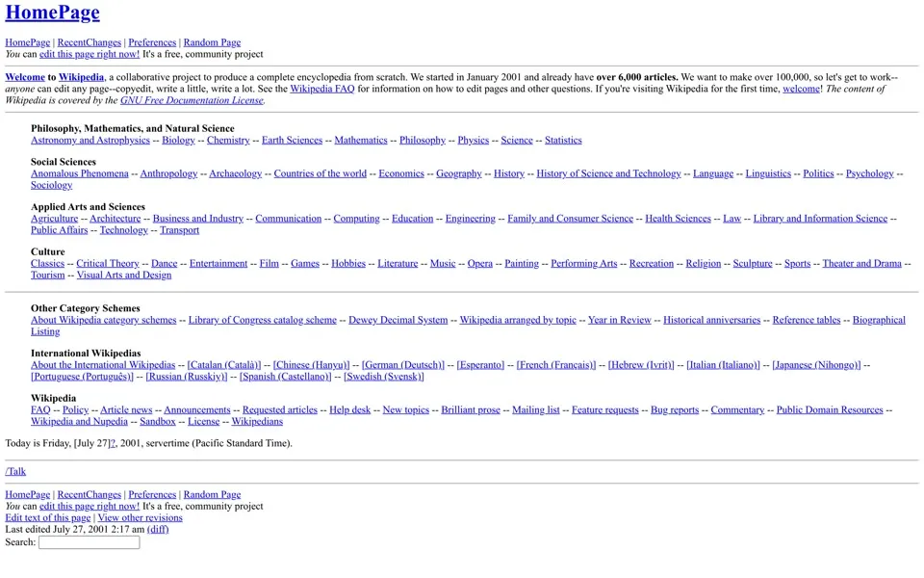Viewport: 924px width, 578px height.
Task: Go to the Reference tables page
Action: 807,320
